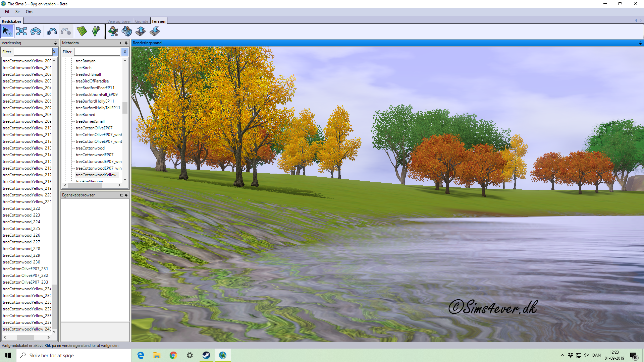Open the sea level adjustment tool
The image size is (644, 362).
tap(127, 32)
